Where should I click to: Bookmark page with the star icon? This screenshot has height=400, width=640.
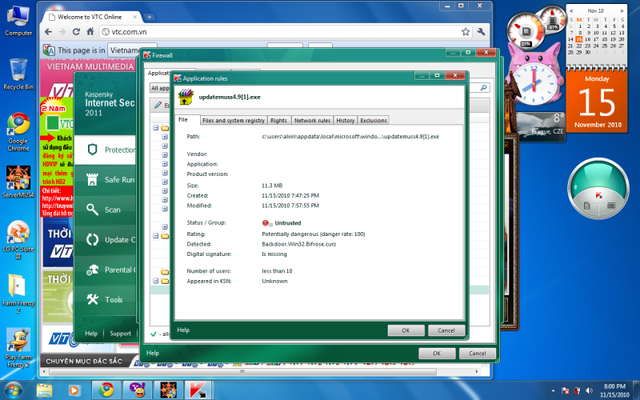point(465,32)
